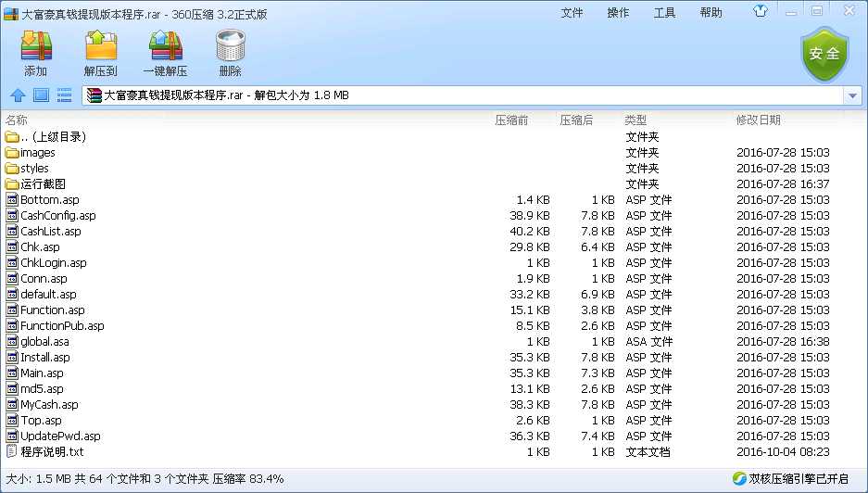Viewport: 868px width, 493px height.
Task: Click the date 2016-07-28 16:37 of 运行截图
Action: [783, 183]
